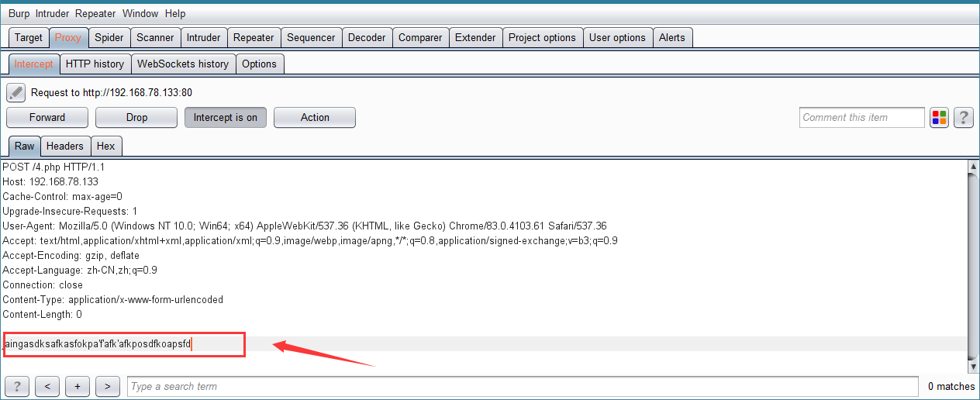
Task: Switch to the Decoder tab
Action: coord(367,37)
